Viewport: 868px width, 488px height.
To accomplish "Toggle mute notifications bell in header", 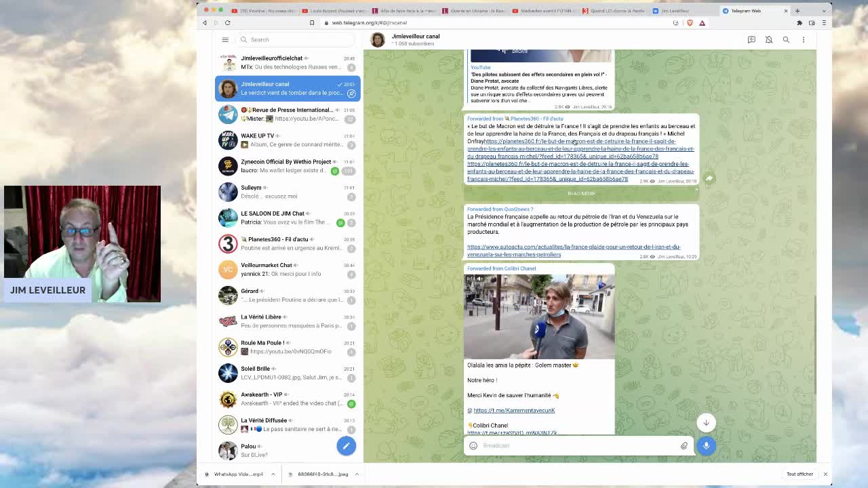I will (x=769, y=39).
